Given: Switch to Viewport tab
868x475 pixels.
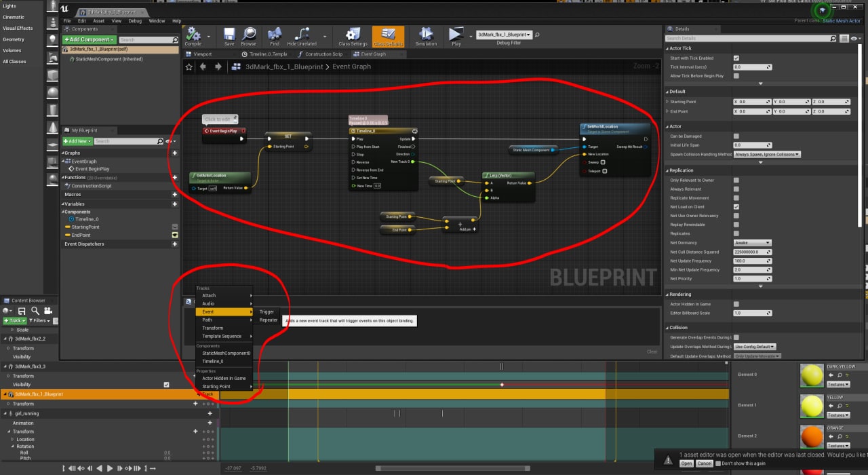Looking at the screenshot, I should click(x=202, y=54).
